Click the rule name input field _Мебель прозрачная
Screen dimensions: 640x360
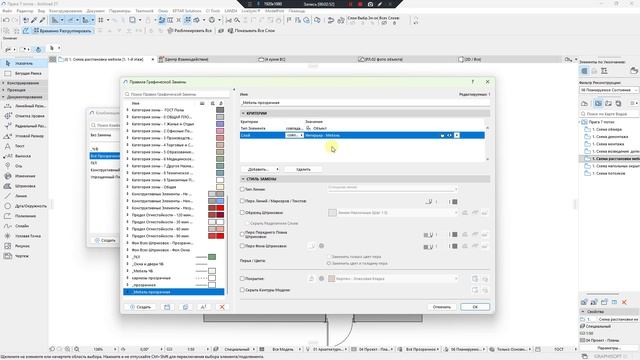point(365,102)
